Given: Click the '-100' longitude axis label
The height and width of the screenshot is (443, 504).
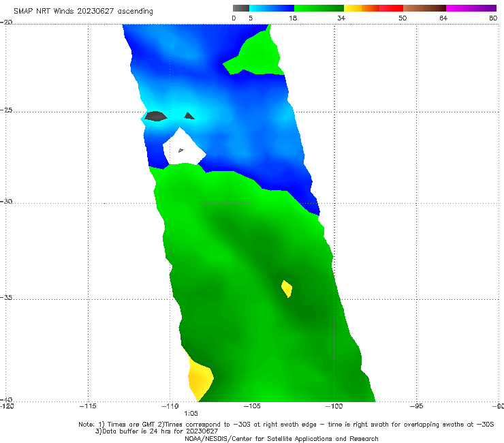Looking at the screenshot, I should (334, 406).
